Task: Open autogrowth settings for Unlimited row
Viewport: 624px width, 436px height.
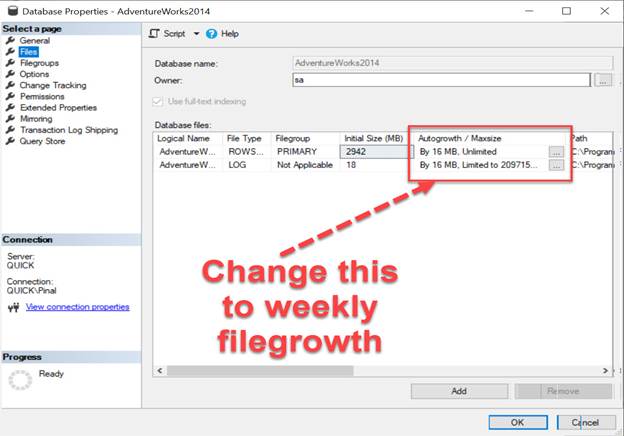Action: 556,152
